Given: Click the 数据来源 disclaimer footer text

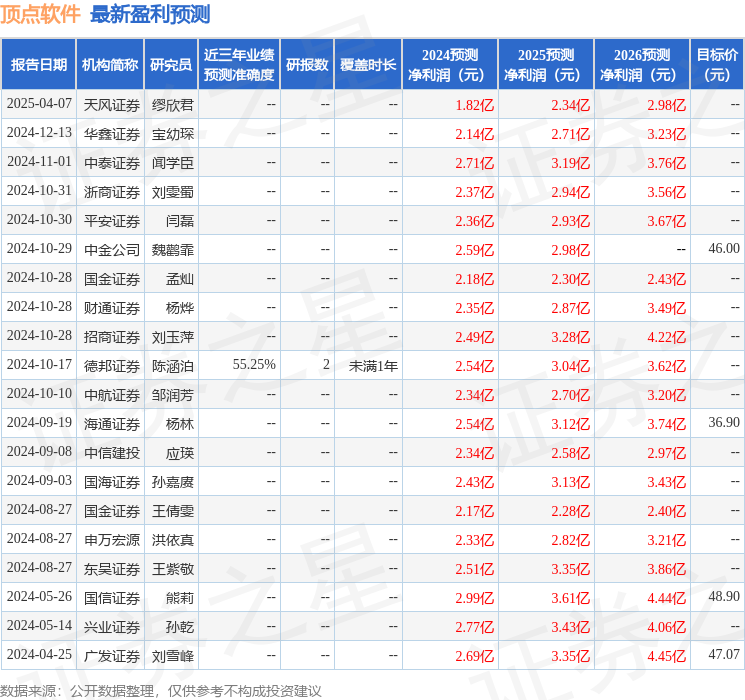Looking at the screenshot, I should tap(161, 690).
